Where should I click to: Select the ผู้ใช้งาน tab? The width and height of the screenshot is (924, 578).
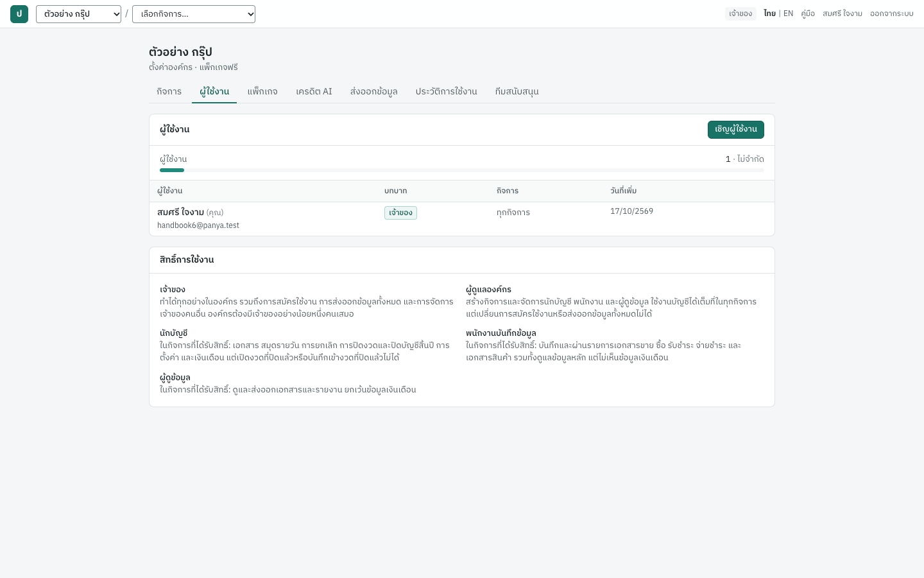pyautogui.click(x=214, y=91)
